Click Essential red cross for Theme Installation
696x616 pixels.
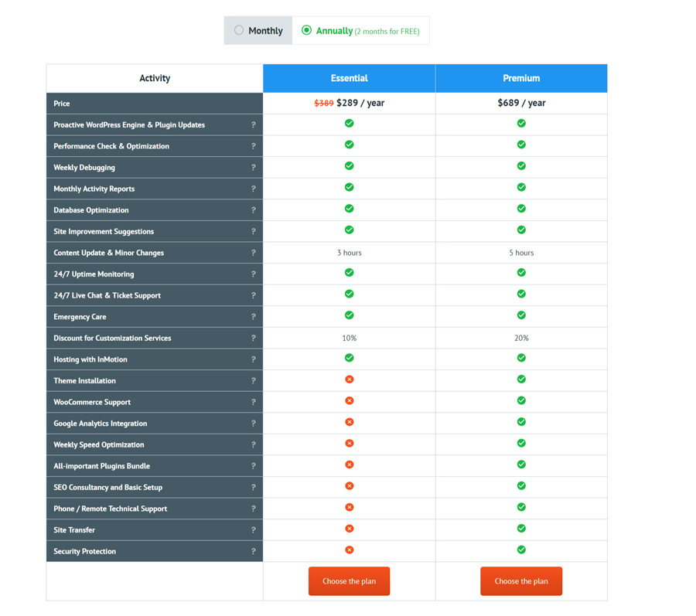349,379
